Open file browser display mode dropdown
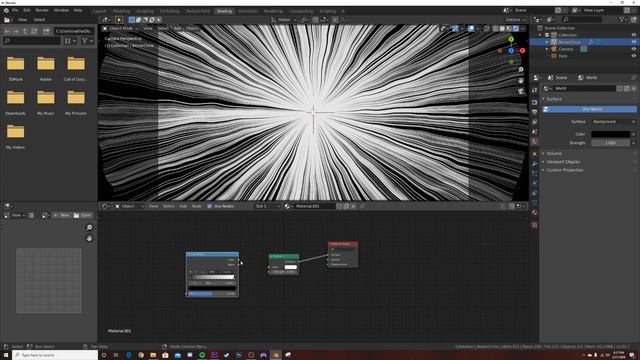The height and width of the screenshot is (360, 640). coord(70,41)
